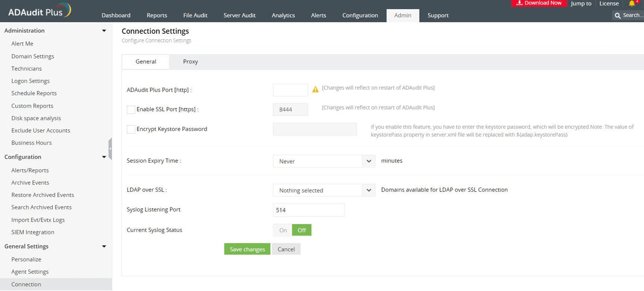Check the Encrypt Keystore Password box

click(x=131, y=129)
